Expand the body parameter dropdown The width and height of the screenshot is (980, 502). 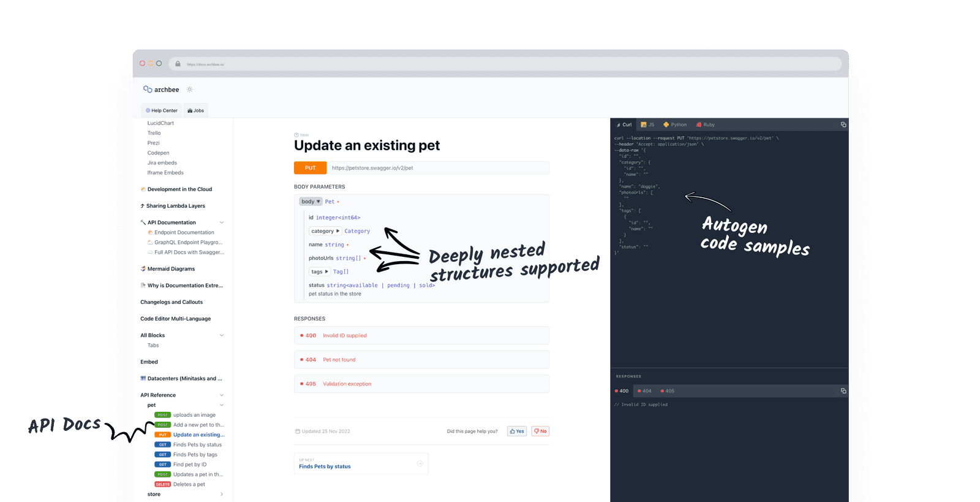click(x=311, y=202)
